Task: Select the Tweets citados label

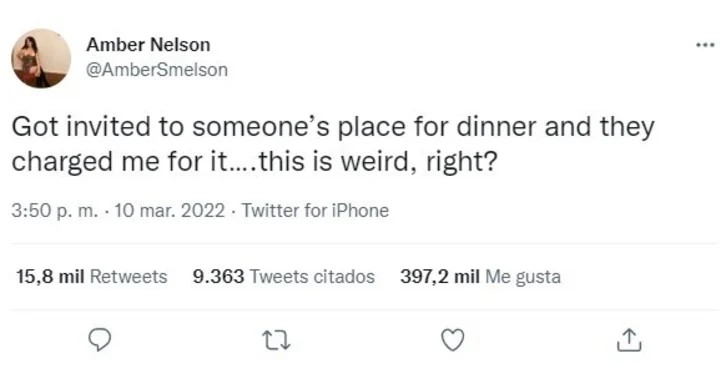Action: point(312,277)
